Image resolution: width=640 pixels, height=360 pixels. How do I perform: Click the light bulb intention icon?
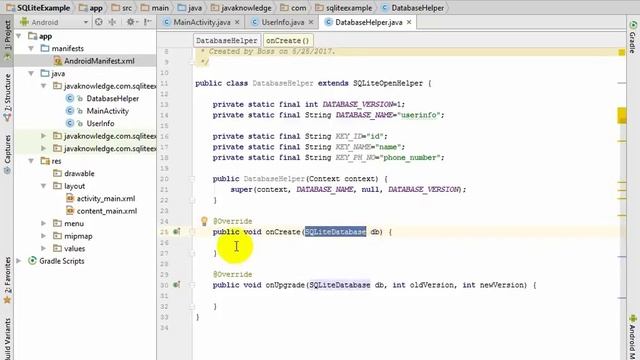[x=204, y=221]
